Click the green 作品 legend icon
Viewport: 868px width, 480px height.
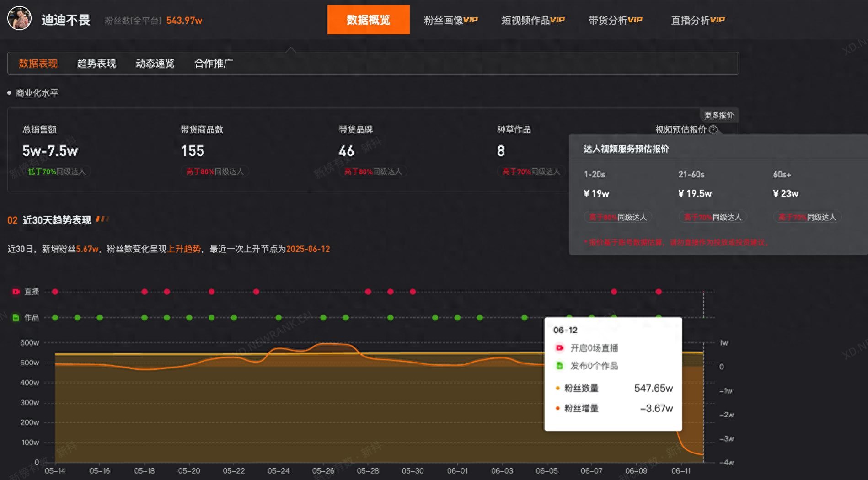tap(16, 318)
